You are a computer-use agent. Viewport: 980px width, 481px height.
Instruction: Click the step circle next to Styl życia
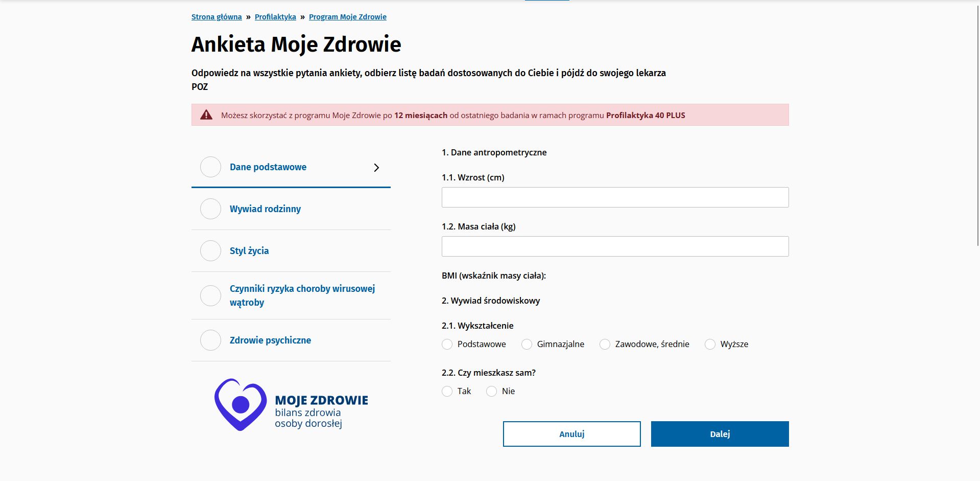coord(210,250)
